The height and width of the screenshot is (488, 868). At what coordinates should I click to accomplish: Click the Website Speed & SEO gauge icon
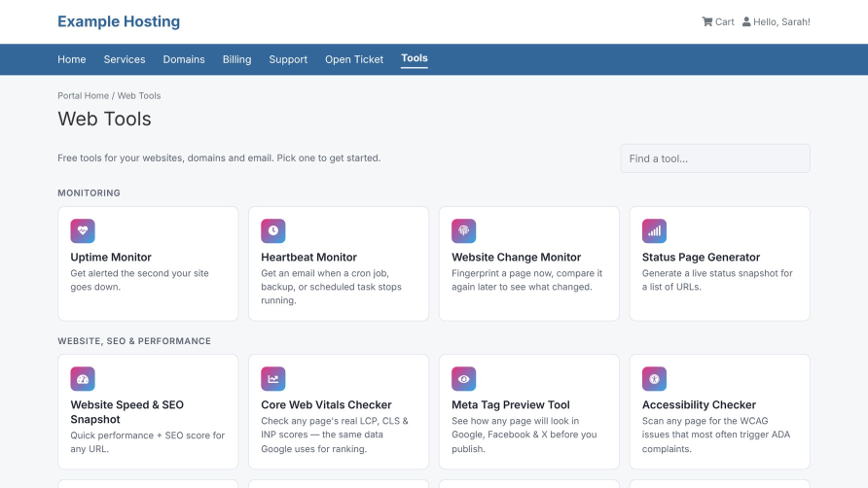point(83,378)
